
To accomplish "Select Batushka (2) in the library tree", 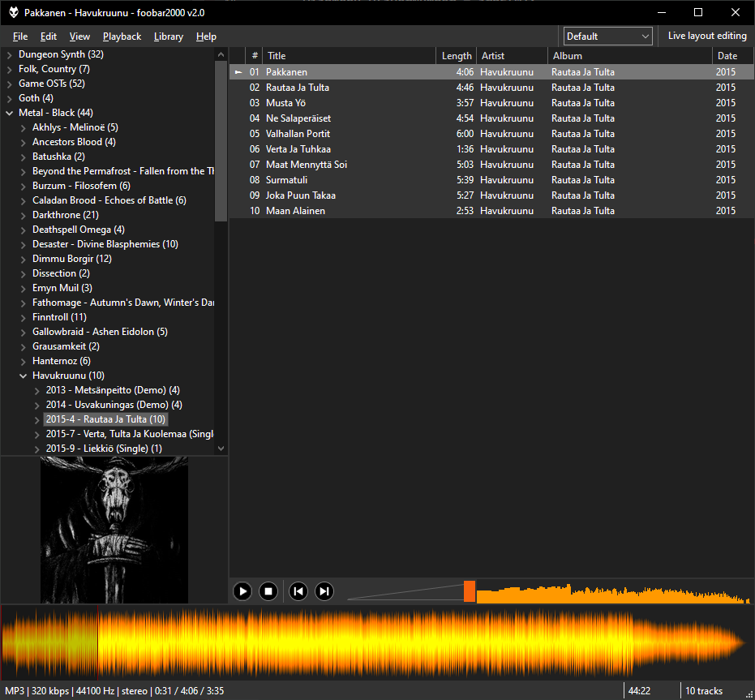I will (x=58, y=157).
